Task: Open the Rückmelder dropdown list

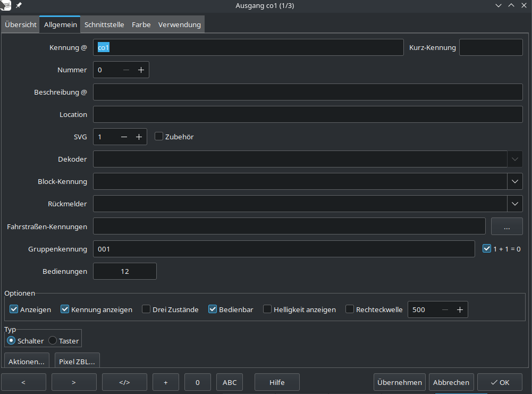Action: point(514,204)
